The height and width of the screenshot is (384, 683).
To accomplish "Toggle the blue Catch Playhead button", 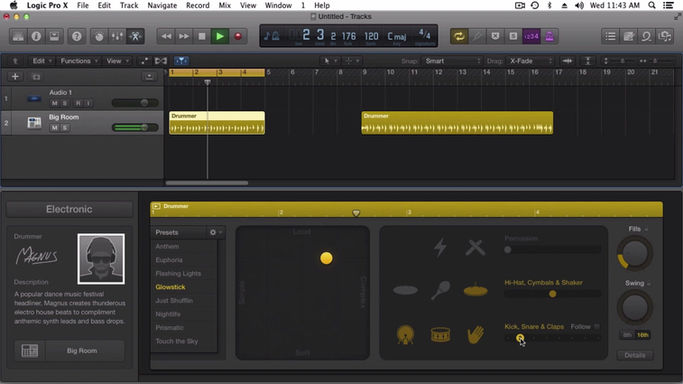I will coord(181,61).
